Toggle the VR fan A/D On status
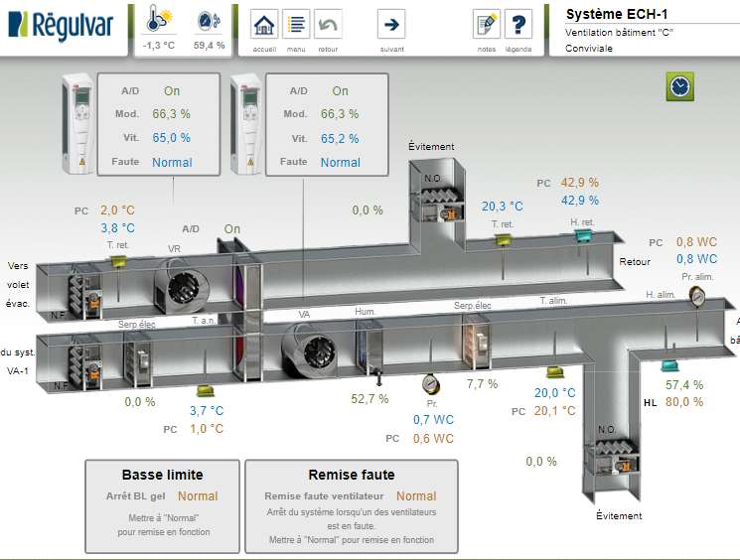 pyautogui.click(x=231, y=228)
